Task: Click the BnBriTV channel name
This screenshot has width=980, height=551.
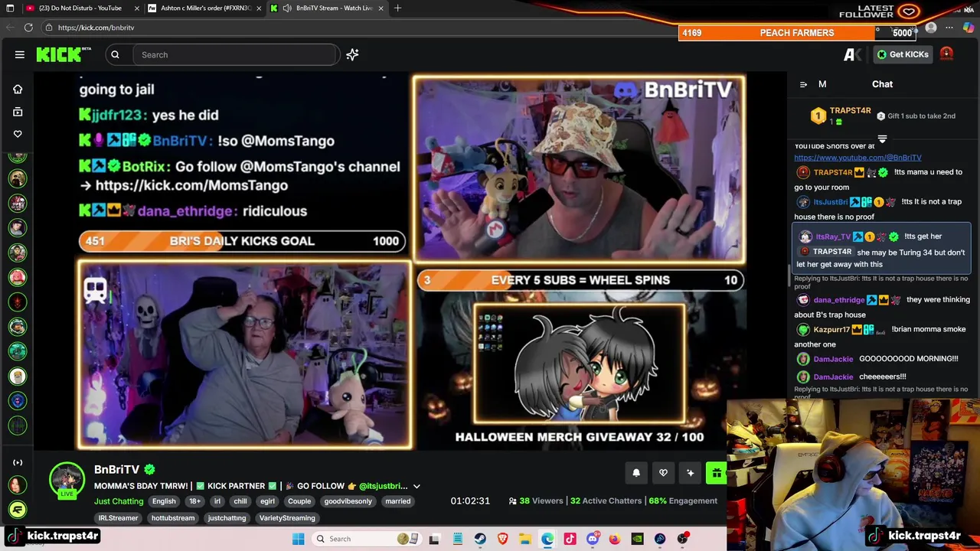Action: 116,469
